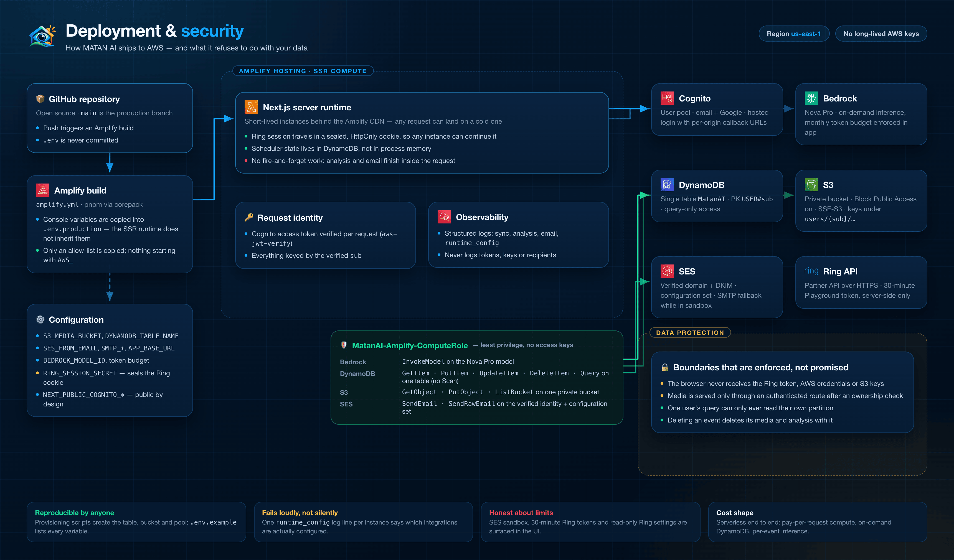Viewport: 954px width, 560px height.
Task: Click 'Never logs tokens, keys or recipients' bullet
Action: (500, 255)
